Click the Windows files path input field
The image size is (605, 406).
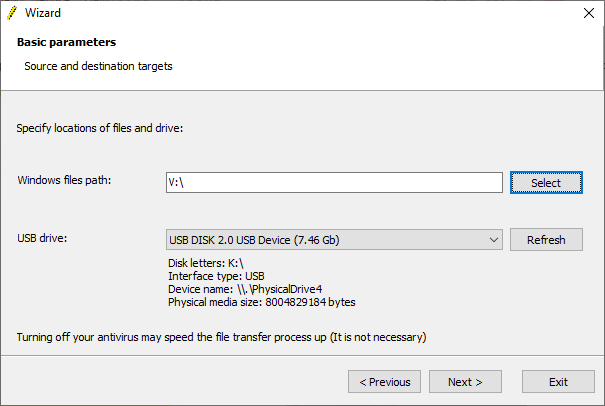pyautogui.click(x=333, y=182)
